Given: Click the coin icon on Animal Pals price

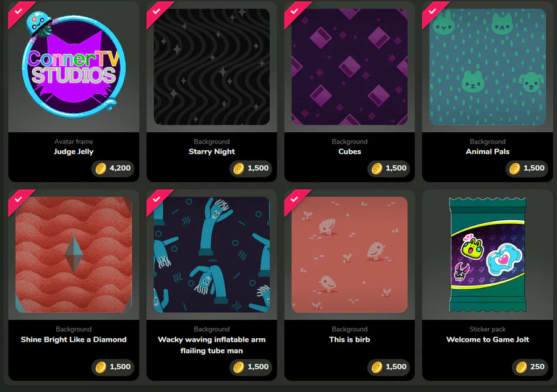Looking at the screenshot, I should (x=514, y=168).
